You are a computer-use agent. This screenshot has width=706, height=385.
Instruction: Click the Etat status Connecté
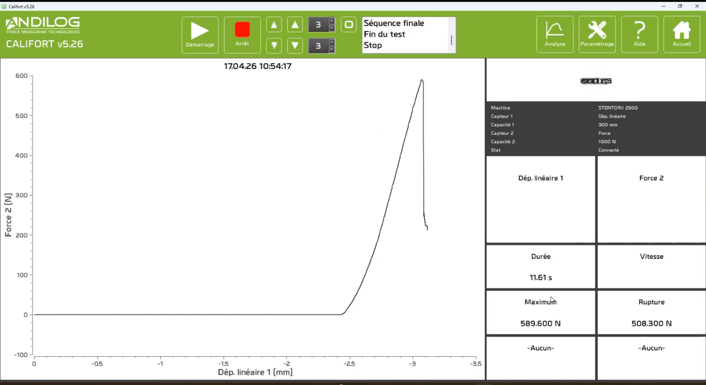pos(608,150)
